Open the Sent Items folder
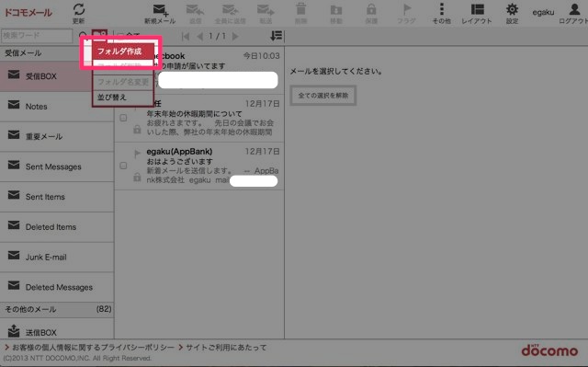The image size is (588, 367). (57, 197)
